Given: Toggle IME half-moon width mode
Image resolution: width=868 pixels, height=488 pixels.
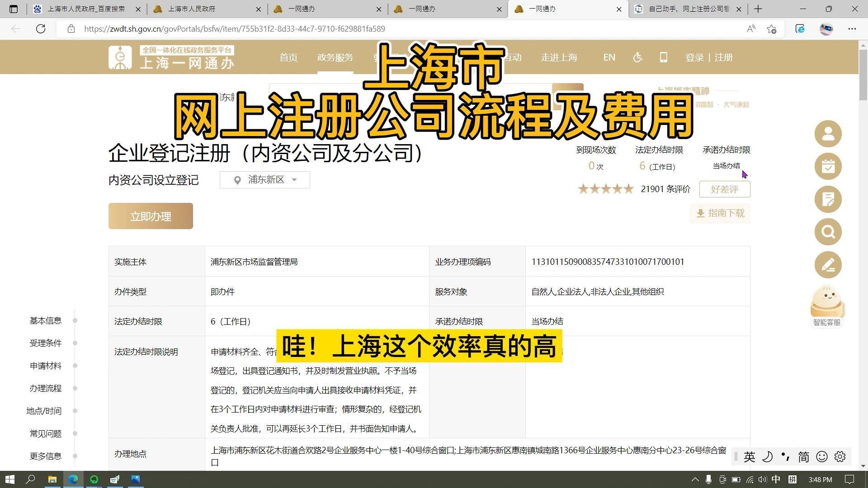Looking at the screenshot, I should [x=767, y=457].
